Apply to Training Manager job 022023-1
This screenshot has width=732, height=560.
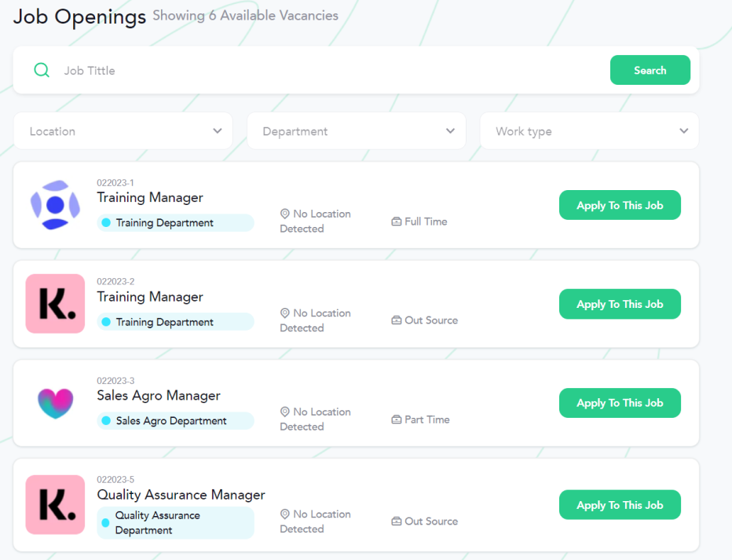(620, 205)
